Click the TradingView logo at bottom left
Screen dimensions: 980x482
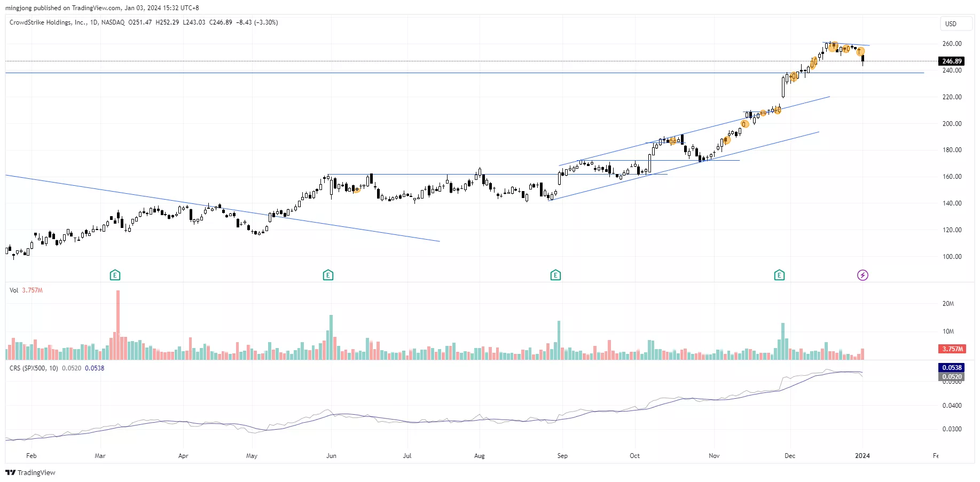[30, 472]
